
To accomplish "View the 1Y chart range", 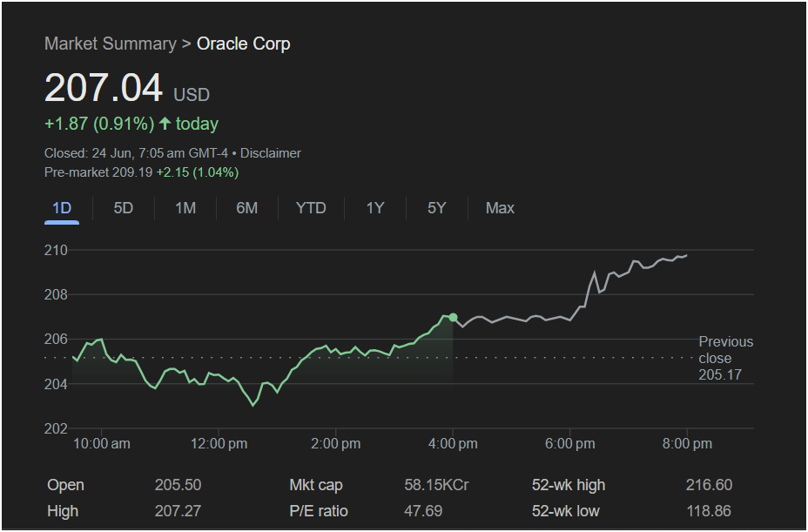I will (x=375, y=208).
